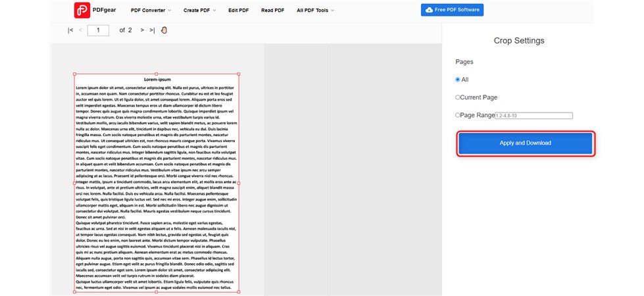Click the Lorem-ipsum document title
Image resolution: width=644 pixels, height=296 pixels.
pyautogui.click(x=157, y=80)
